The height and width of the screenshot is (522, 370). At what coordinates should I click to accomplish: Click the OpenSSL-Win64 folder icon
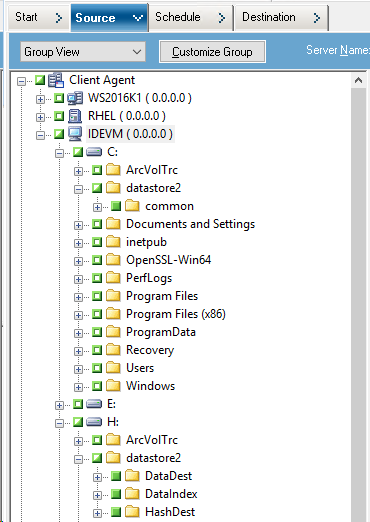(113, 260)
